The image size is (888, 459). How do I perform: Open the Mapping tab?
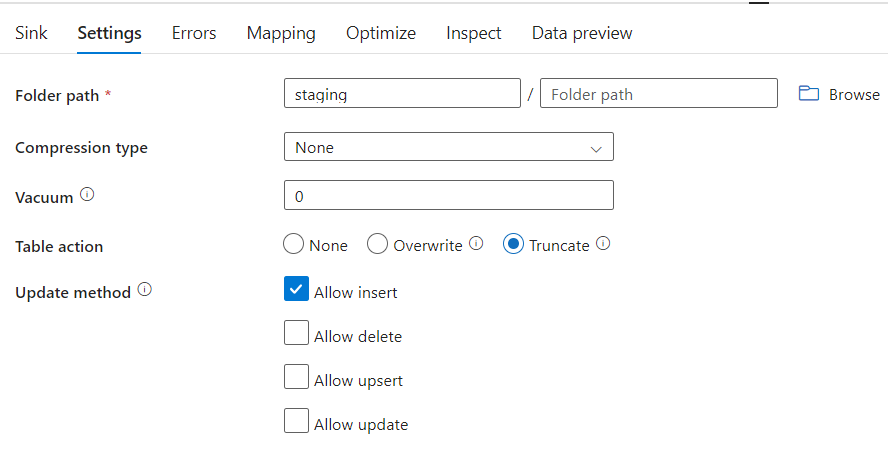[x=281, y=33]
